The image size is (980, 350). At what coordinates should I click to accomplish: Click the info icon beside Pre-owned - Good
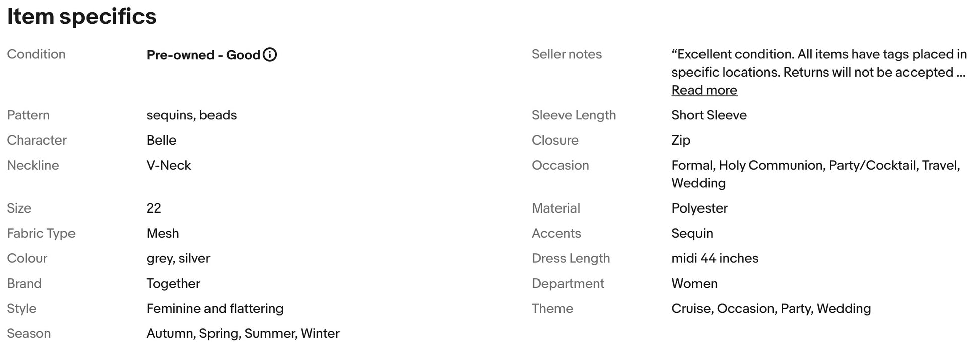[270, 55]
